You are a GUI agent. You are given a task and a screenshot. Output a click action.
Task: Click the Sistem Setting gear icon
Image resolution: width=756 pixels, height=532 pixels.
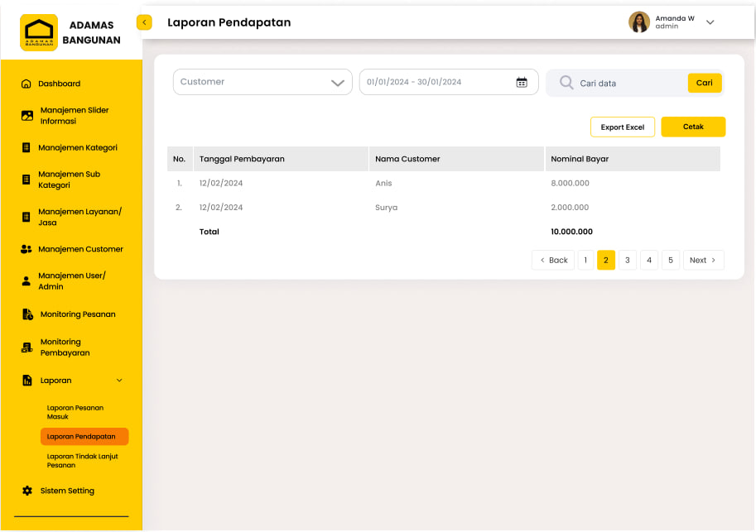[27, 491]
